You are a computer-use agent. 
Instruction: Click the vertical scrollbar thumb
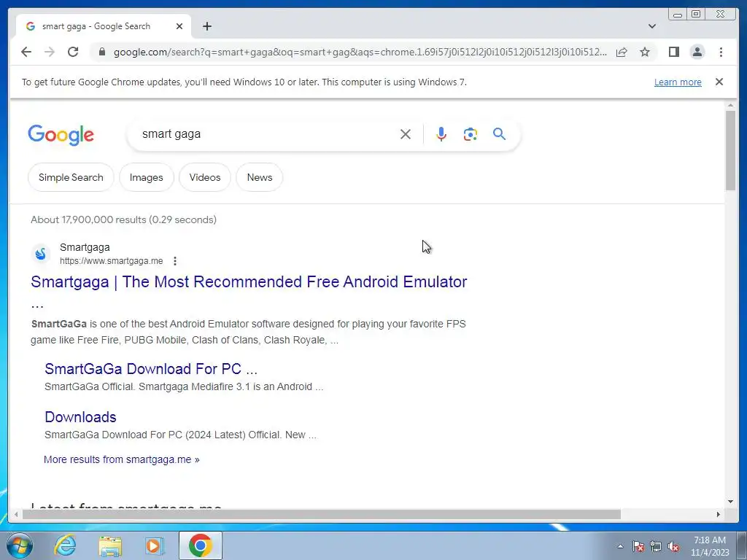(731, 150)
